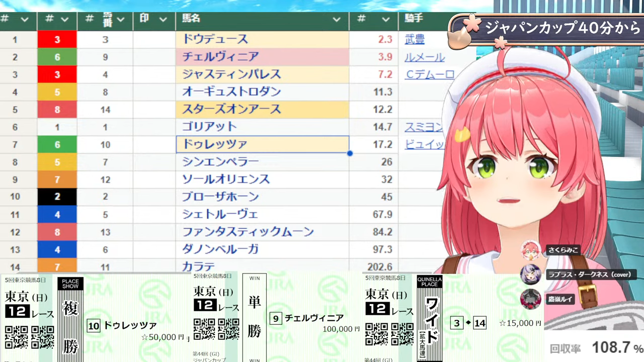The image size is (644, 362).
Task: Select red frame cell in ドウデュース row
Action: (57, 39)
